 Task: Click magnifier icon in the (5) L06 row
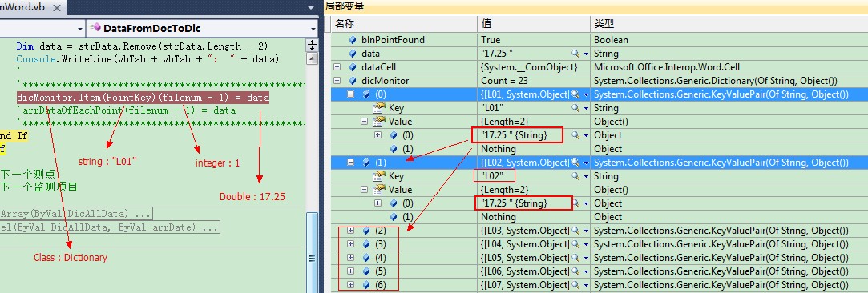pyautogui.click(x=575, y=271)
